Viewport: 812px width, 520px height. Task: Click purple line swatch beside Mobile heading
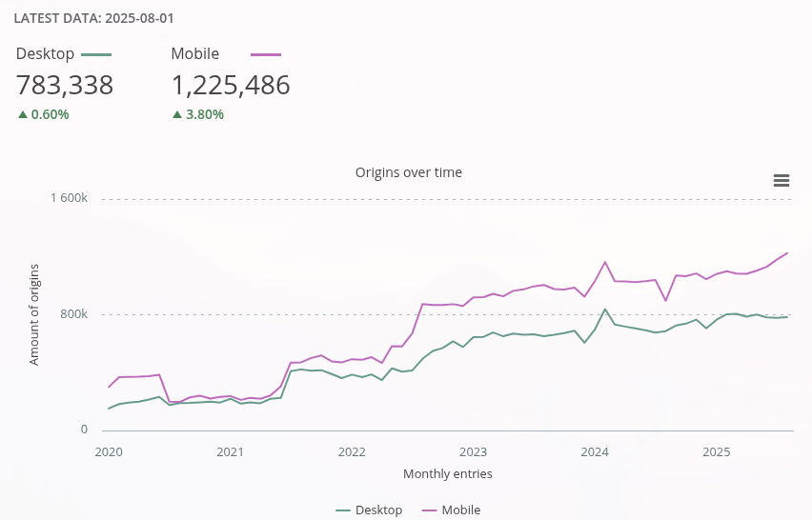pyautogui.click(x=265, y=55)
